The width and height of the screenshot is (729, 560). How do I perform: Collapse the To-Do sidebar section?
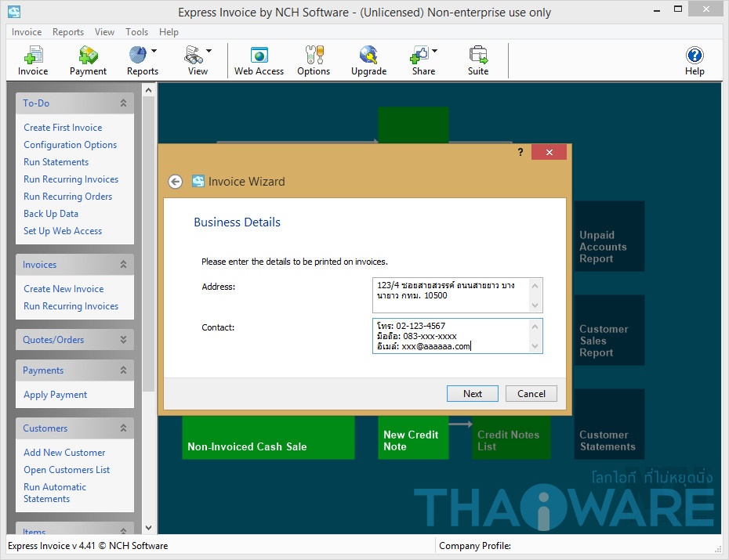[123, 103]
